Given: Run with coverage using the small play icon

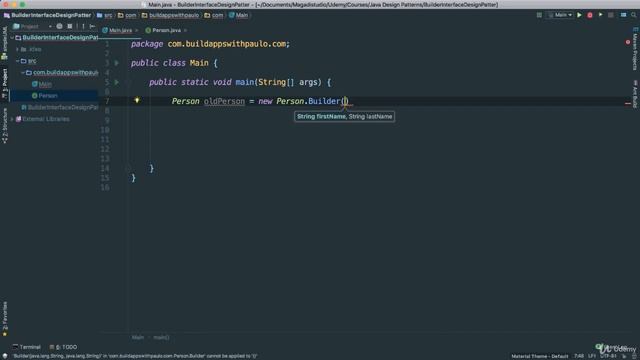Looking at the screenshot, I should 600,15.
